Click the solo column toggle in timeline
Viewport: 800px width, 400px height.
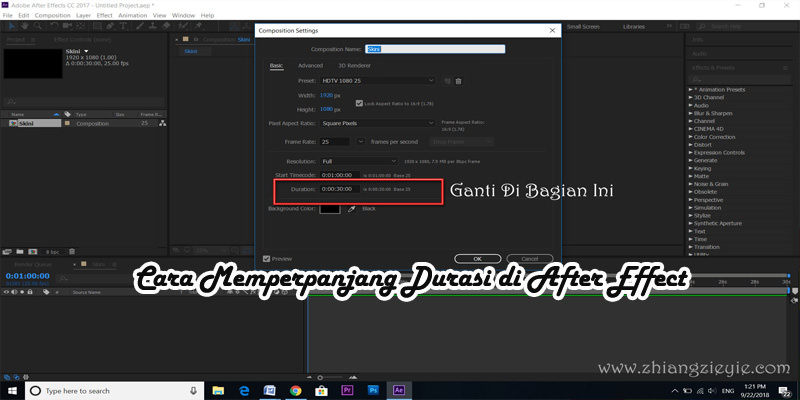pyautogui.click(x=22, y=292)
